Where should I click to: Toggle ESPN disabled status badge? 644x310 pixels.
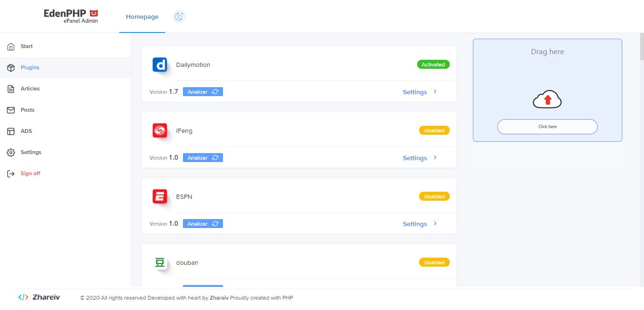coord(434,196)
